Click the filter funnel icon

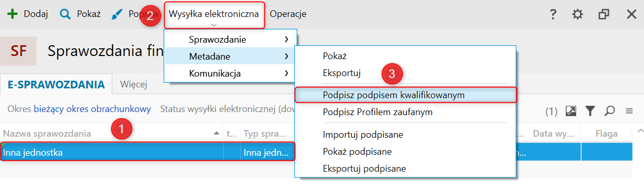tap(590, 110)
